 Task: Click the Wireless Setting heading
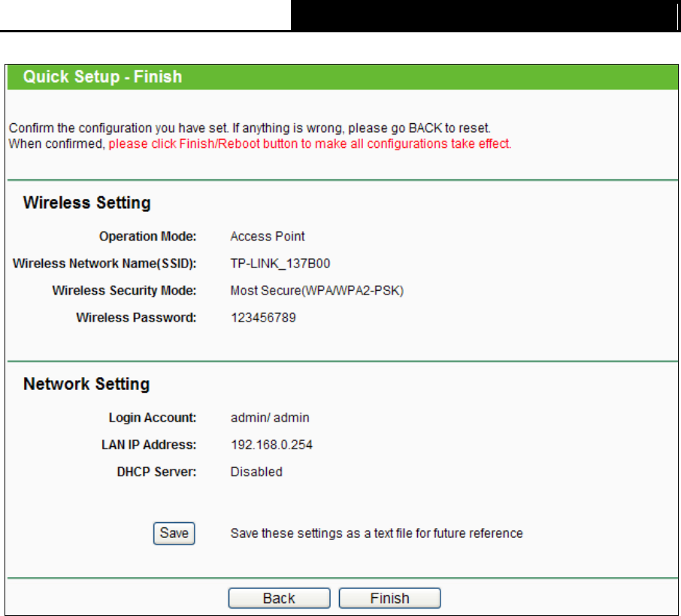pos(87,203)
